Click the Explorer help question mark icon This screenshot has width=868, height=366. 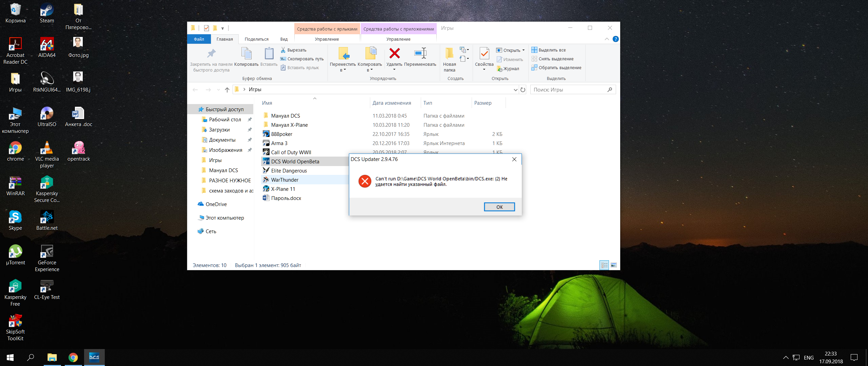click(x=616, y=39)
